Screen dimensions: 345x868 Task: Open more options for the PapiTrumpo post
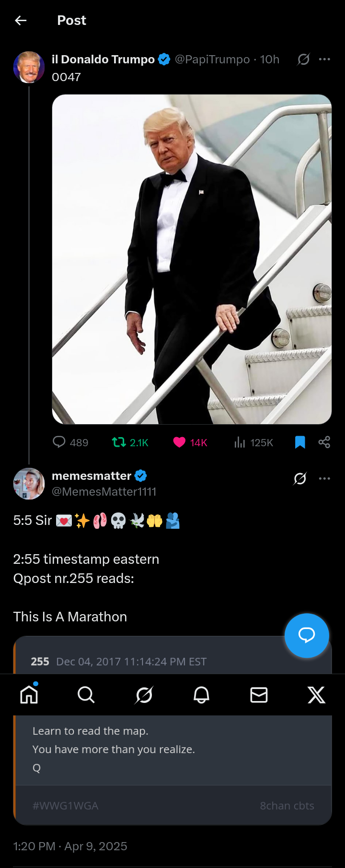(324, 59)
